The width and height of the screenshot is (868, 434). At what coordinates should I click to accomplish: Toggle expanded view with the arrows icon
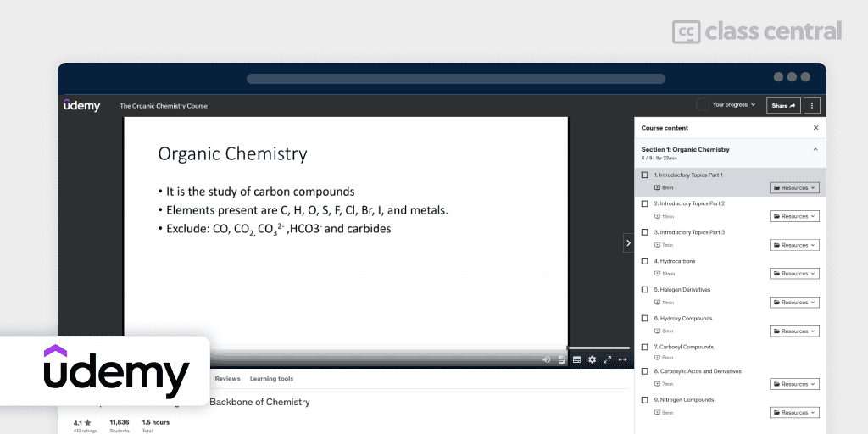tap(622, 359)
